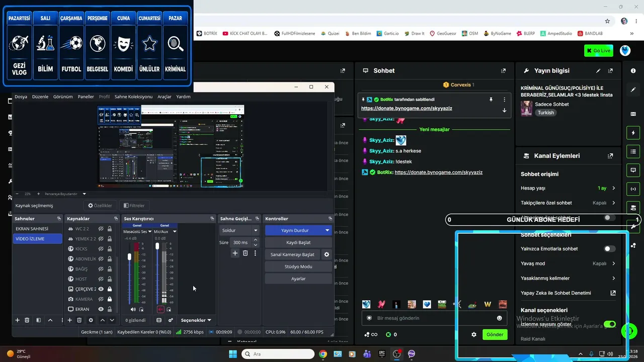Switch audio mixer layout icon

(x=159, y=320)
